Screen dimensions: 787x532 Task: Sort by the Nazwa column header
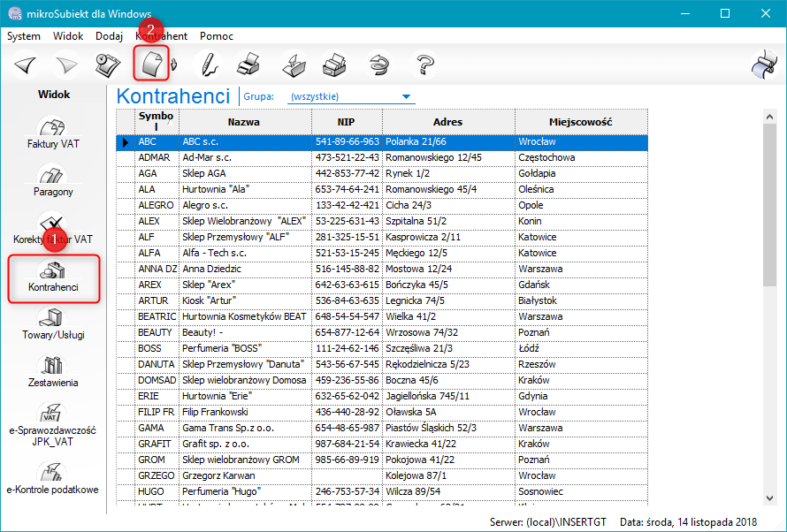[x=244, y=122]
